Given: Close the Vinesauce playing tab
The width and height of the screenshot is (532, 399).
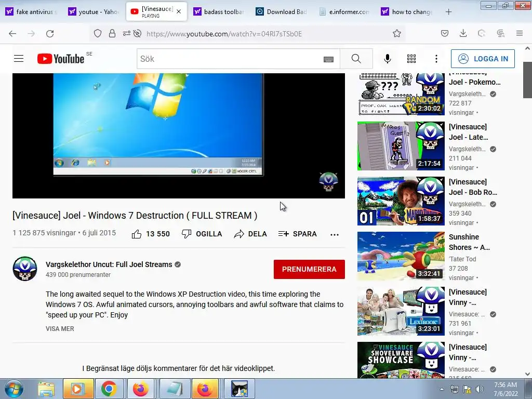Looking at the screenshot, I should tap(179, 11).
